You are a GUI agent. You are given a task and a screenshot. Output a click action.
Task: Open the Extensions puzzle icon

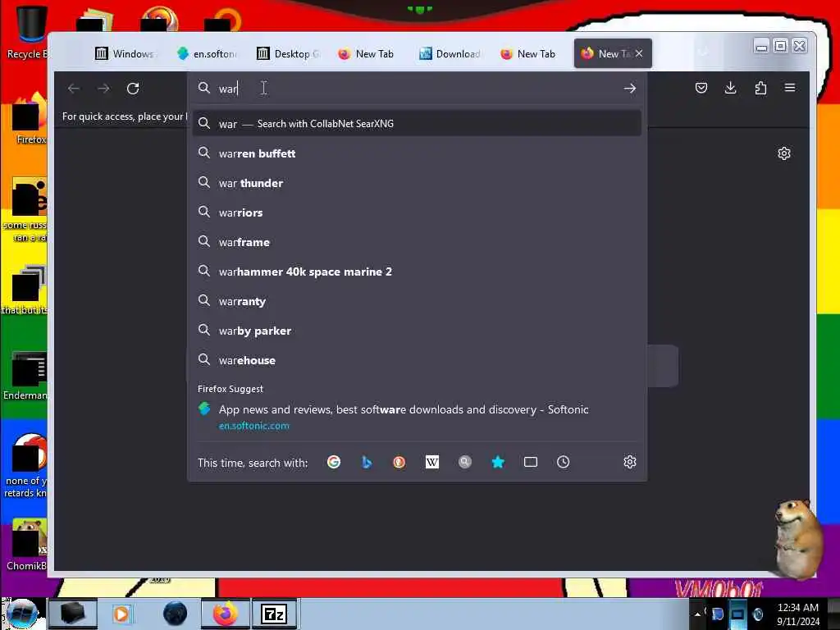coord(760,88)
